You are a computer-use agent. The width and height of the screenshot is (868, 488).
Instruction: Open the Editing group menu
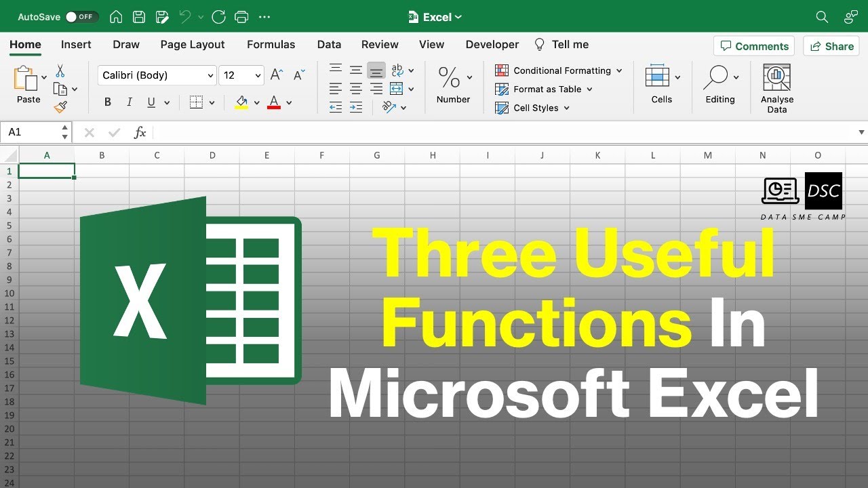(x=720, y=85)
